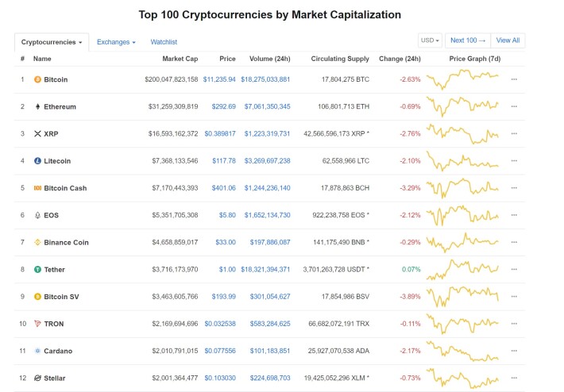Expand the Exchanges dropdown

116,42
